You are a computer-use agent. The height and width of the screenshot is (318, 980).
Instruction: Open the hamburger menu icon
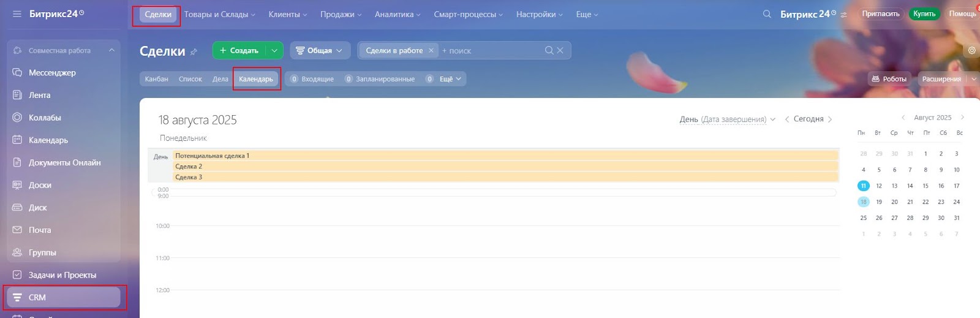point(17,13)
